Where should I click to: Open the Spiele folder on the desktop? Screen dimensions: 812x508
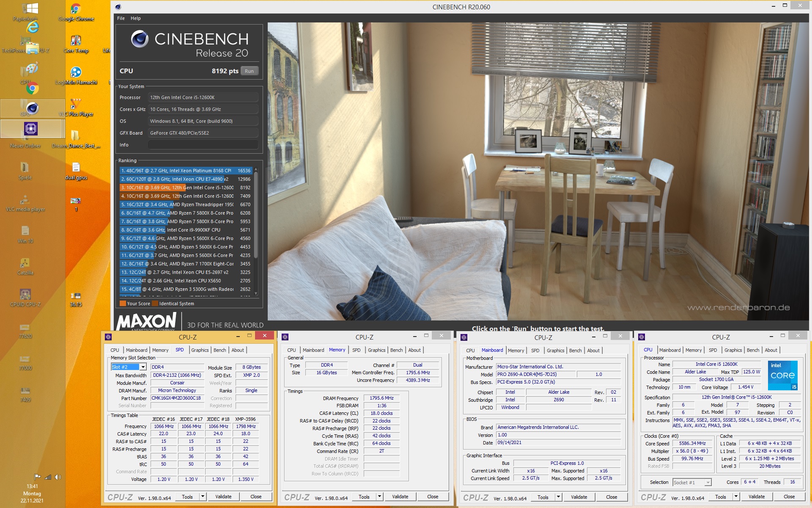tap(25, 171)
